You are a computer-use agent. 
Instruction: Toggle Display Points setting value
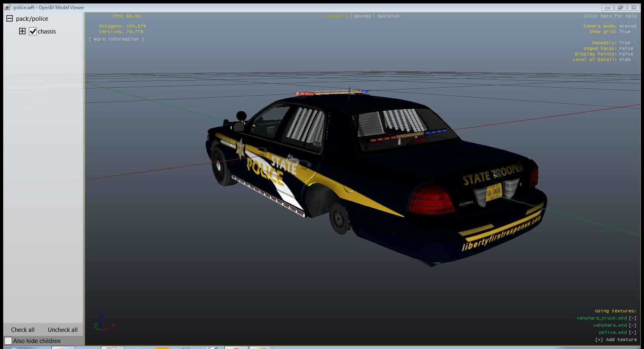pos(626,54)
